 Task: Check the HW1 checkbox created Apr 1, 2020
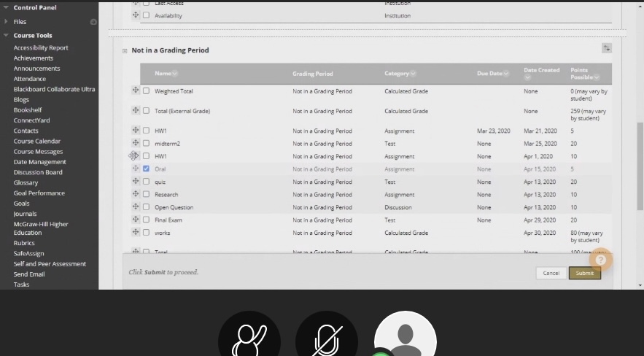tap(146, 155)
